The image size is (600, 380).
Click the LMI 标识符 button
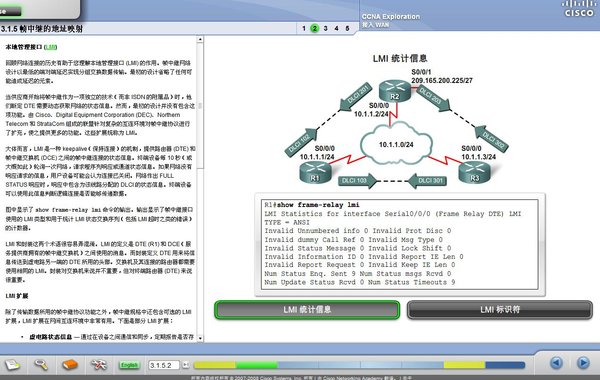500,310
